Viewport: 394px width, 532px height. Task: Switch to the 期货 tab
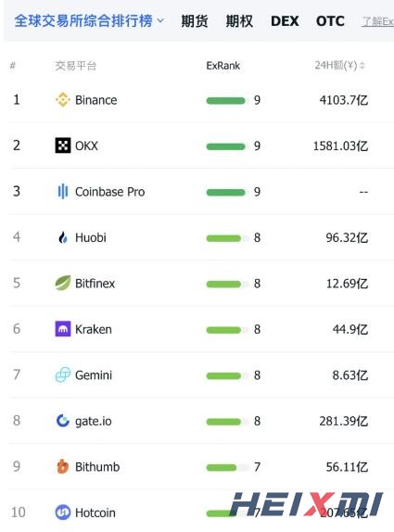(195, 21)
